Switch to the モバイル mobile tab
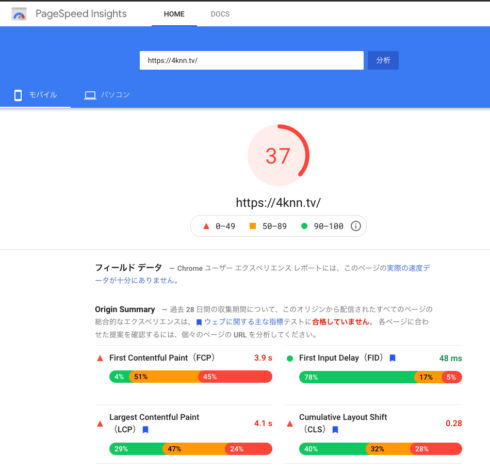This screenshot has height=471, width=490. [x=35, y=95]
